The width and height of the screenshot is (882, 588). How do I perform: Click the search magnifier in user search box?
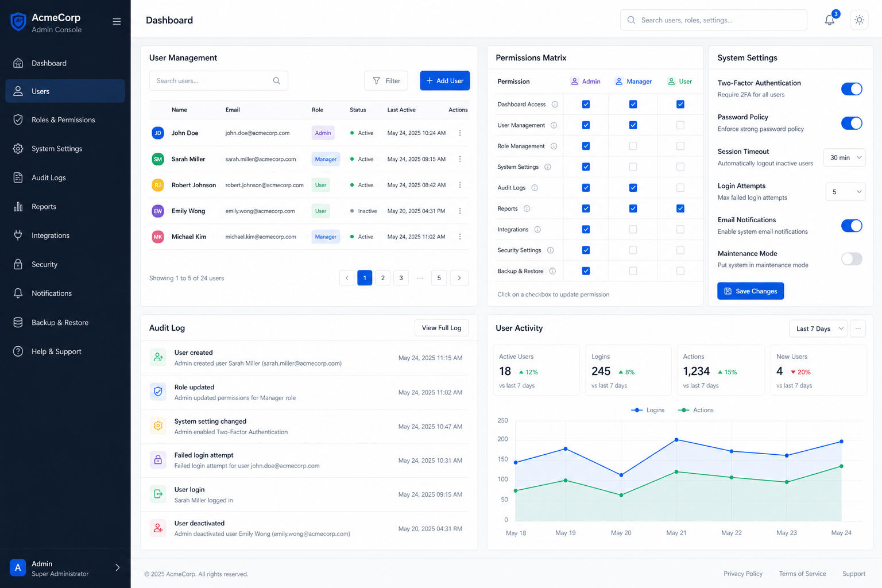tap(277, 81)
